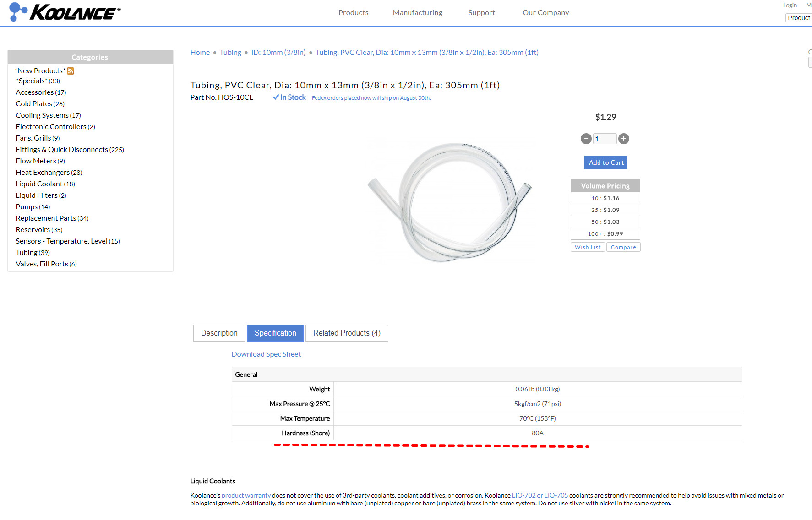Increase quantity with the plus button
The height and width of the screenshot is (520, 812).
[x=623, y=139]
